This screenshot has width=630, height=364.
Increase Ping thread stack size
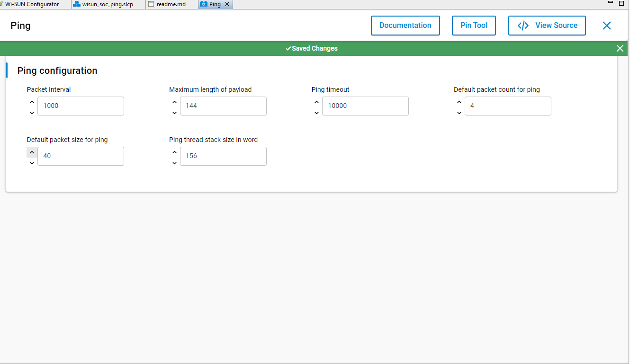click(174, 152)
